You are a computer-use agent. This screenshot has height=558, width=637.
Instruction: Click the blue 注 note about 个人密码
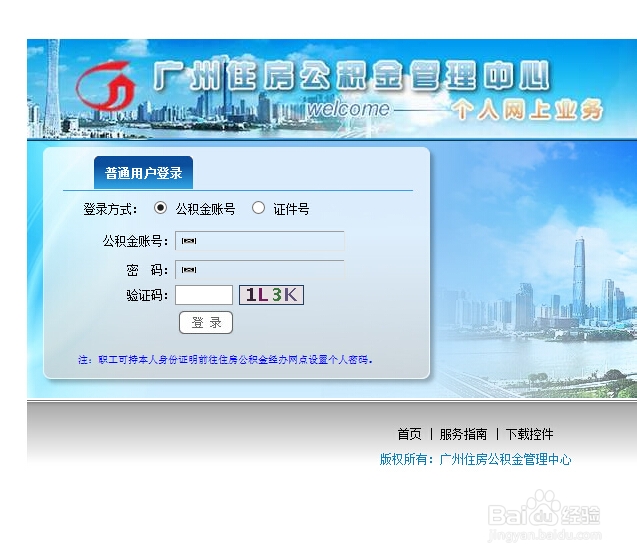(x=225, y=360)
